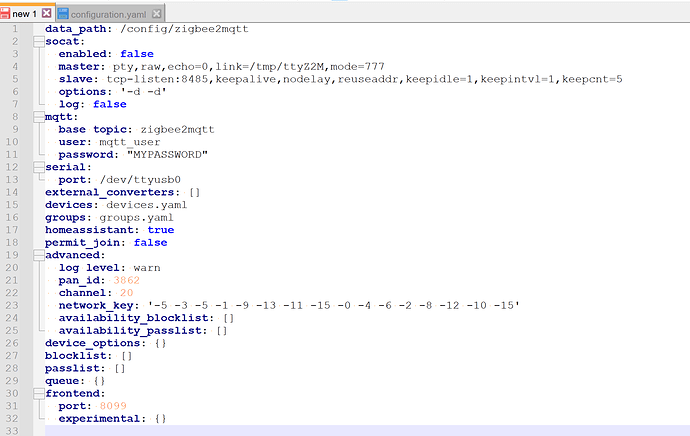Collapse the socat block fold marker
This screenshot has width=690, height=436.
pos(39,41)
